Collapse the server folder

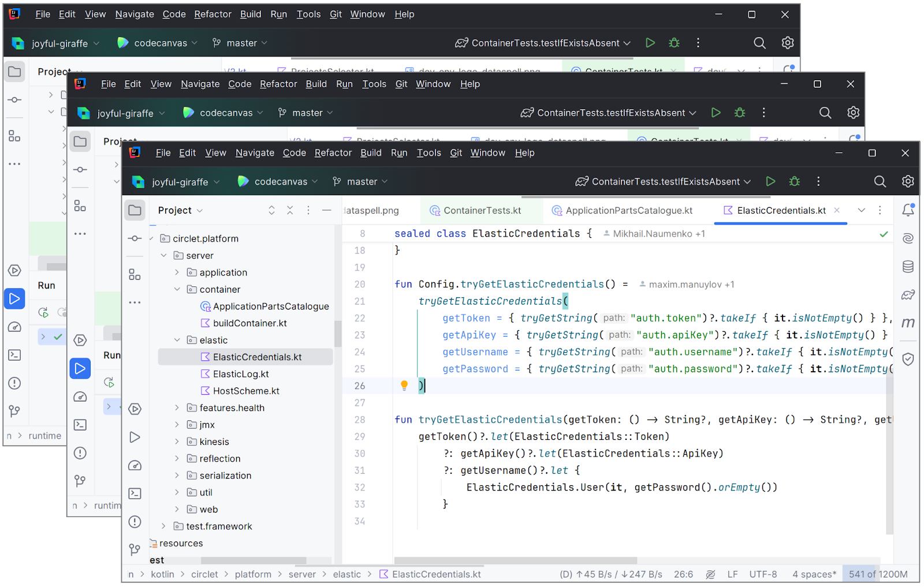pyautogui.click(x=164, y=255)
